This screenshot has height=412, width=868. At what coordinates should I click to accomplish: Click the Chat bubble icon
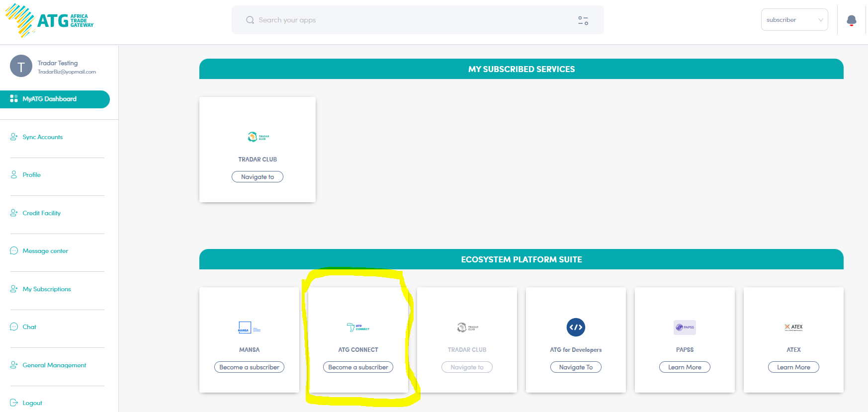click(14, 327)
